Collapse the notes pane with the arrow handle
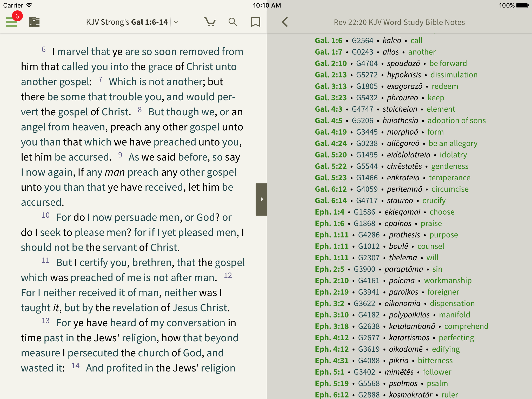This screenshot has height=399, width=532. click(x=261, y=199)
